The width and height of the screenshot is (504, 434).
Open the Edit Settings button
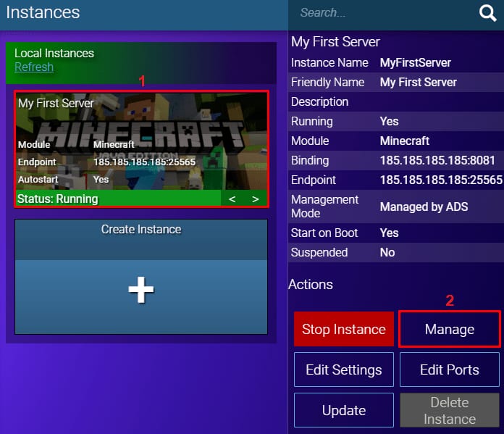click(343, 370)
